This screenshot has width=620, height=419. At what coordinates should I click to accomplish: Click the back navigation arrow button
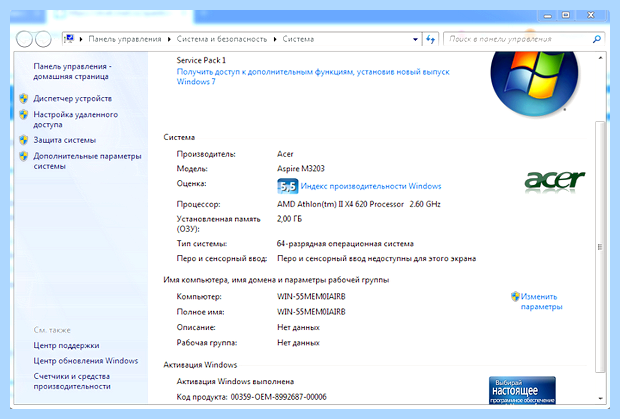24,39
